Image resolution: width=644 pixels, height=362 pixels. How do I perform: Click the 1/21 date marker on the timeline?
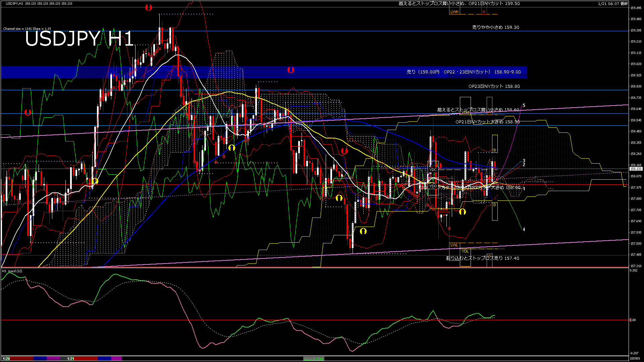70,359
